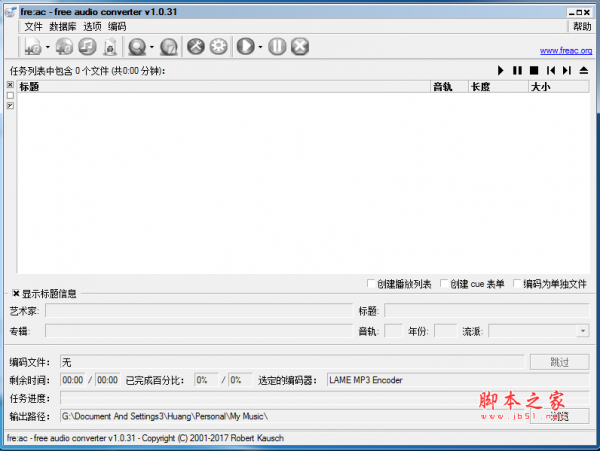Enable 创建 cue 表单 checkbox
Image resolution: width=600 pixels, height=451 pixels.
pos(444,283)
